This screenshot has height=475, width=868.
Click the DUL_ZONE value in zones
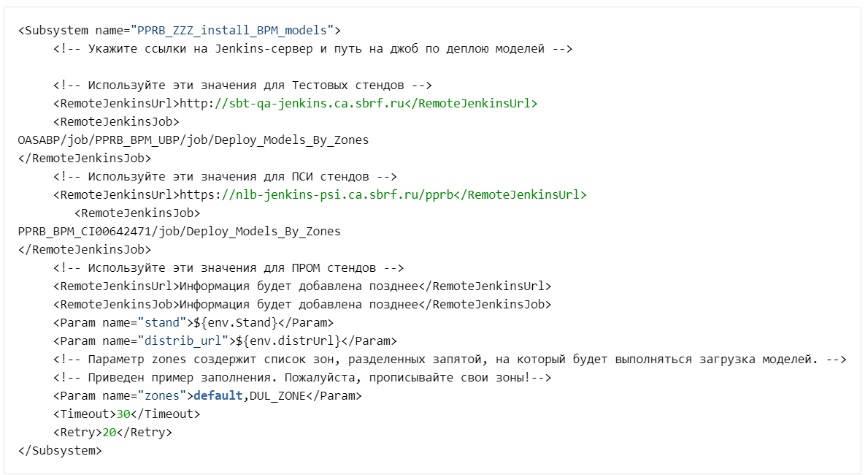[274, 396]
